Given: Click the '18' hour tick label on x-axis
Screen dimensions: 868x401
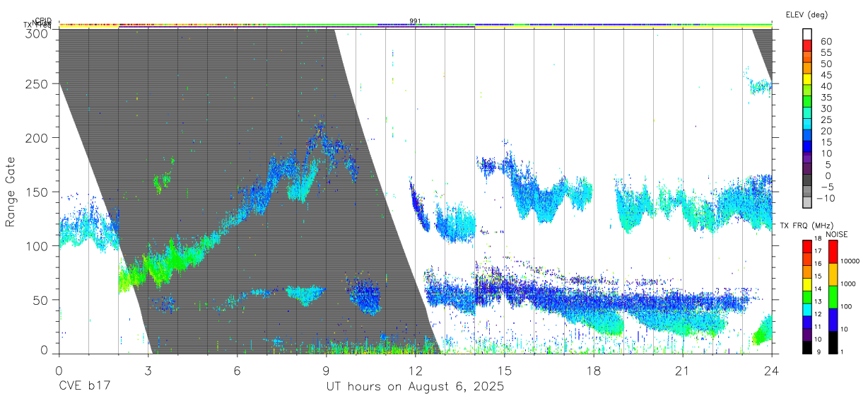Looking at the screenshot, I should click(593, 371).
